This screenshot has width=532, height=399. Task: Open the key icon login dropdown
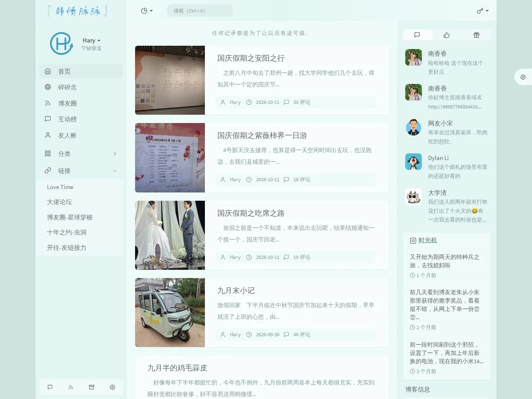tap(483, 11)
